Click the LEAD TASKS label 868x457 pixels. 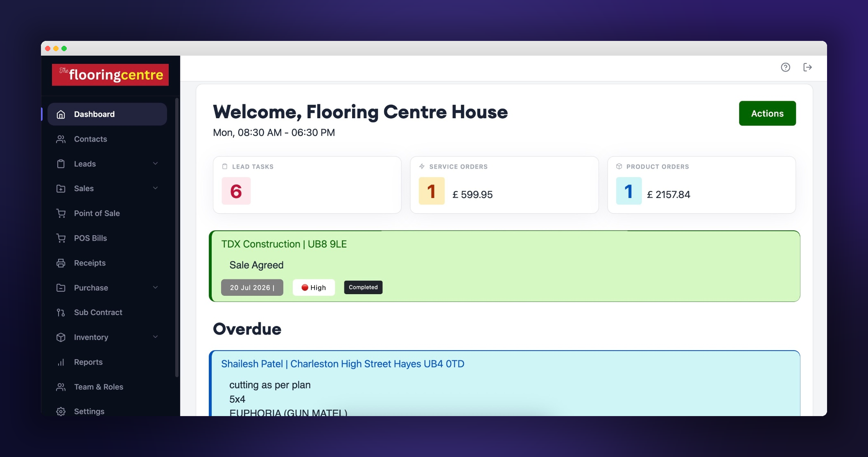point(253,167)
